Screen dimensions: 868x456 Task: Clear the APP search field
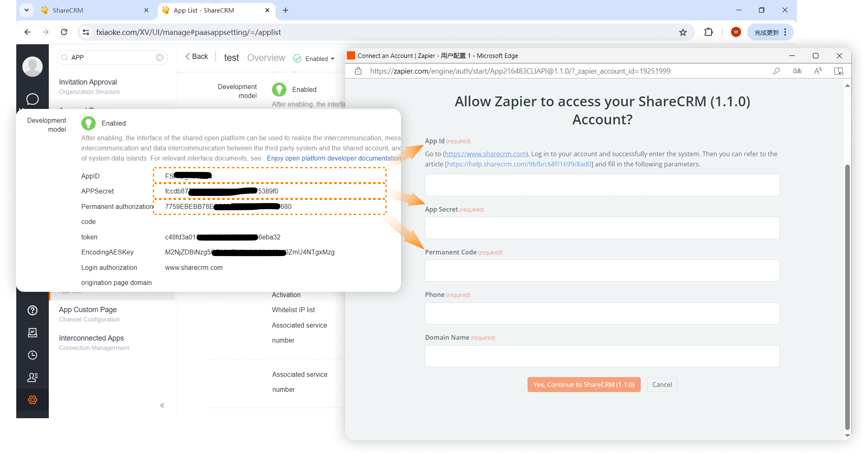pos(160,57)
